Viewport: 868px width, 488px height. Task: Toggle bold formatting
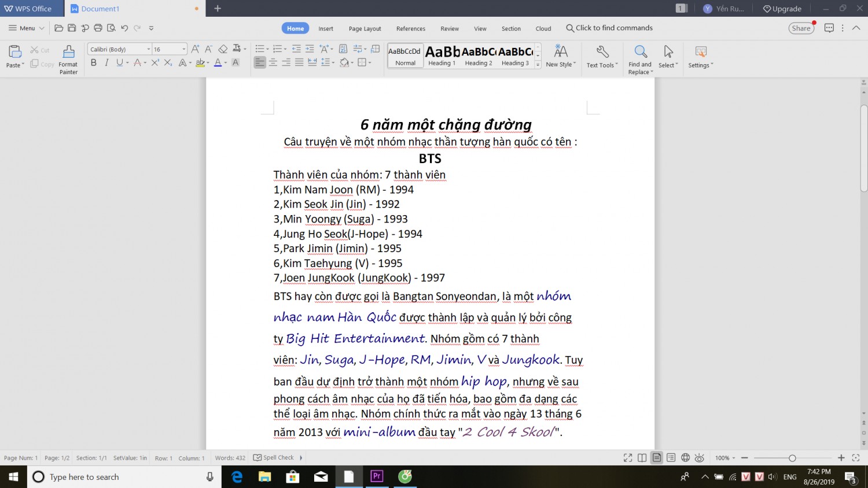[x=93, y=62]
